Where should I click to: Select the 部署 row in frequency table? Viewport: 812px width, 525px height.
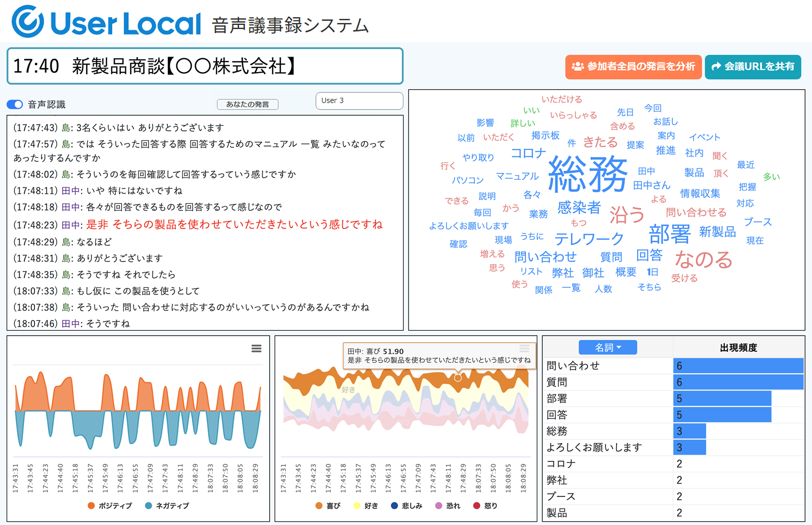pos(674,399)
